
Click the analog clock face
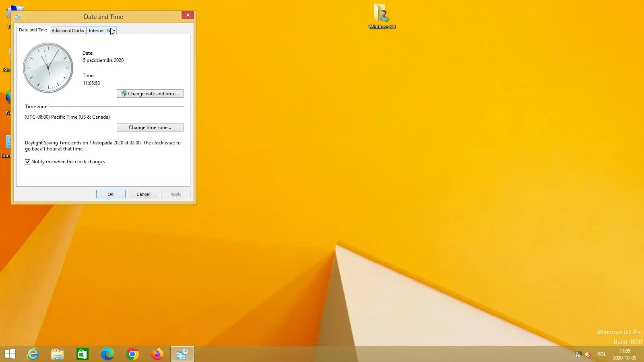pos(48,68)
